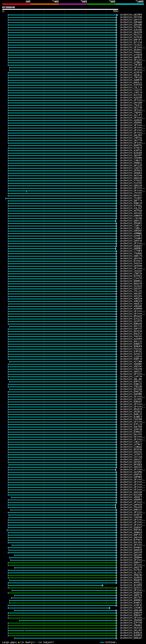Image resolution: width=146 pixels, height=644 pixels.
Task: Select the UniRef100_Q3UXQ6 label
Action: click(131, 30)
